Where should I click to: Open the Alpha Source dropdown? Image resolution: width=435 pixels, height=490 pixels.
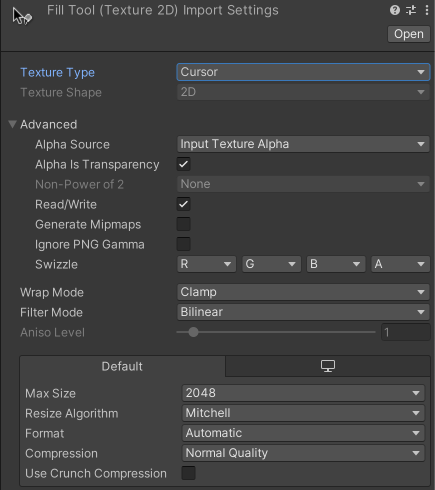point(303,144)
